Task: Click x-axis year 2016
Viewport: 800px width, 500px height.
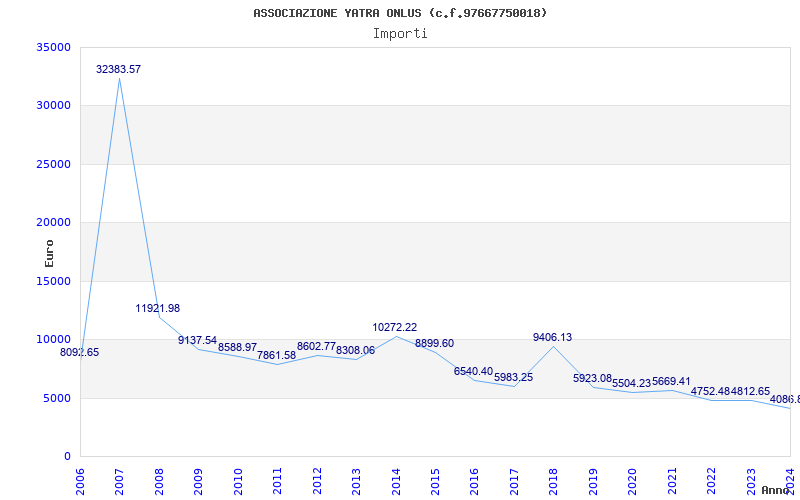Action: pyautogui.click(x=474, y=481)
